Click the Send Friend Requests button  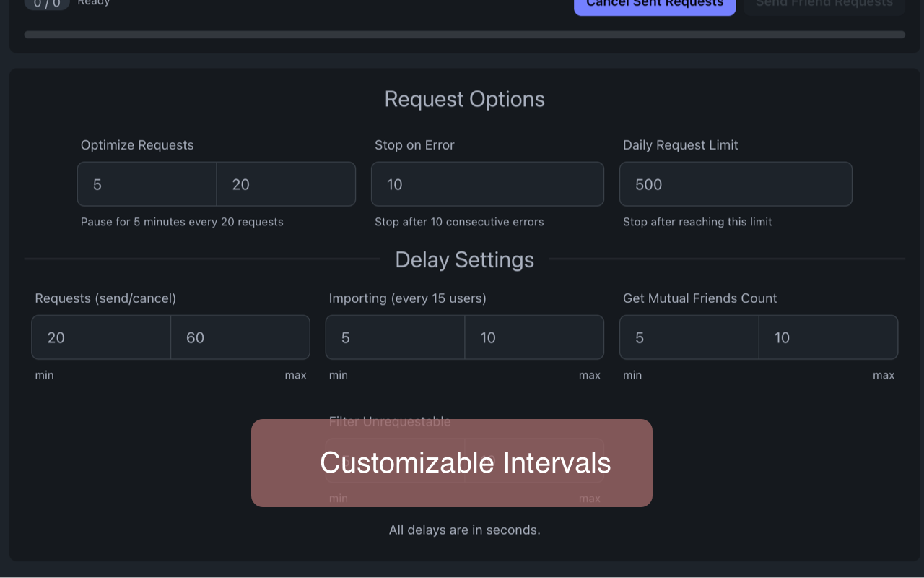[x=824, y=6]
